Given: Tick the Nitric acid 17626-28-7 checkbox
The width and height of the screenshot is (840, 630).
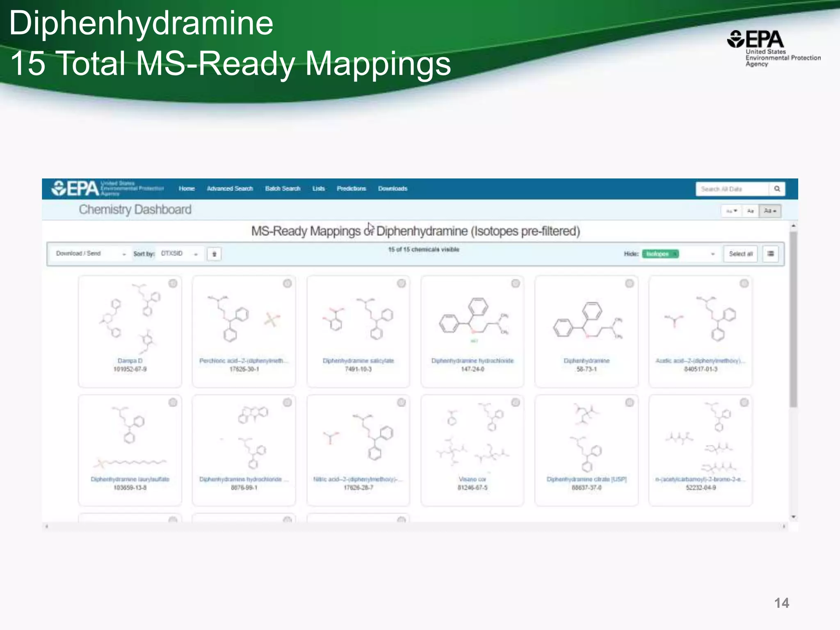Looking at the screenshot, I should tap(402, 402).
